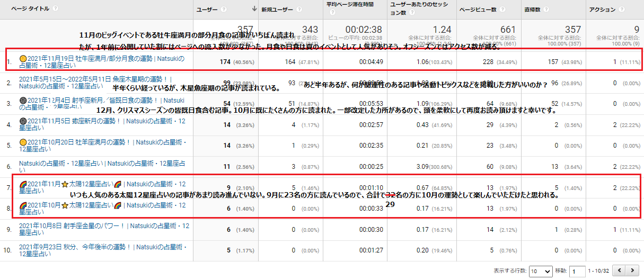Sort by 新規ユーザー column header

point(277,10)
